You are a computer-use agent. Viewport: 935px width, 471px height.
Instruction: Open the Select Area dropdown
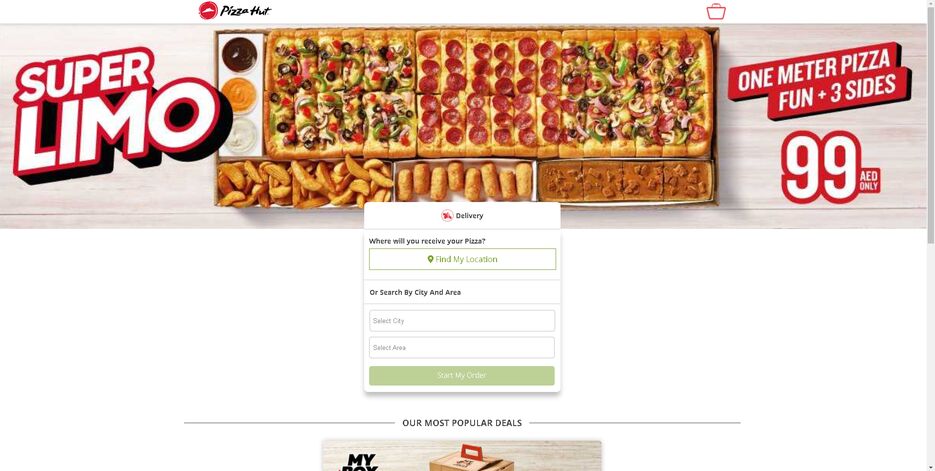(462, 348)
